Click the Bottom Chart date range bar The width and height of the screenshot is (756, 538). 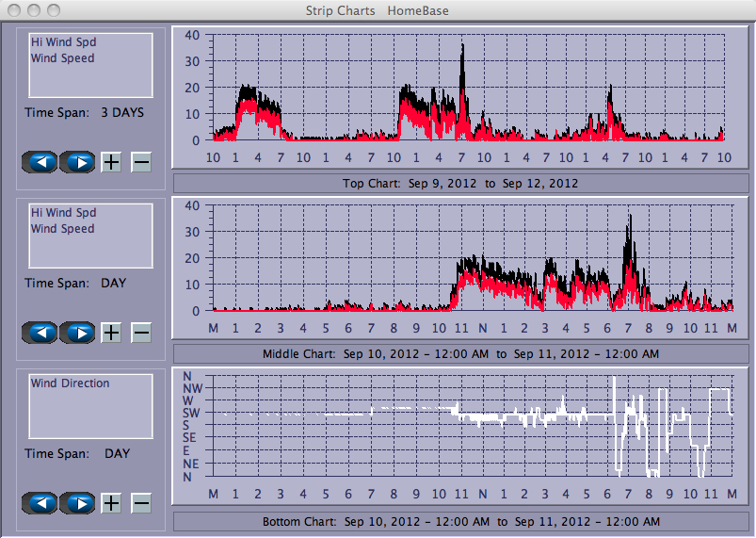pos(460,521)
